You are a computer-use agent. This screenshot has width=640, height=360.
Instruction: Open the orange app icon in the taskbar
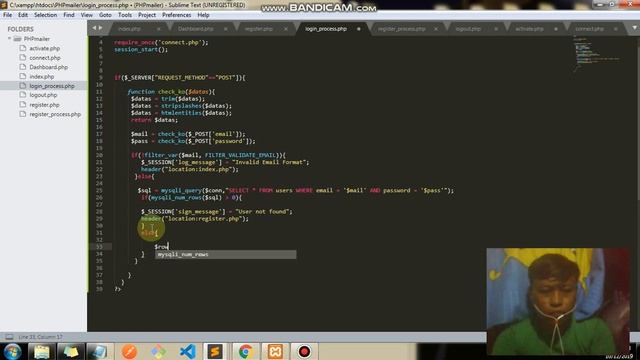(x=129, y=351)
